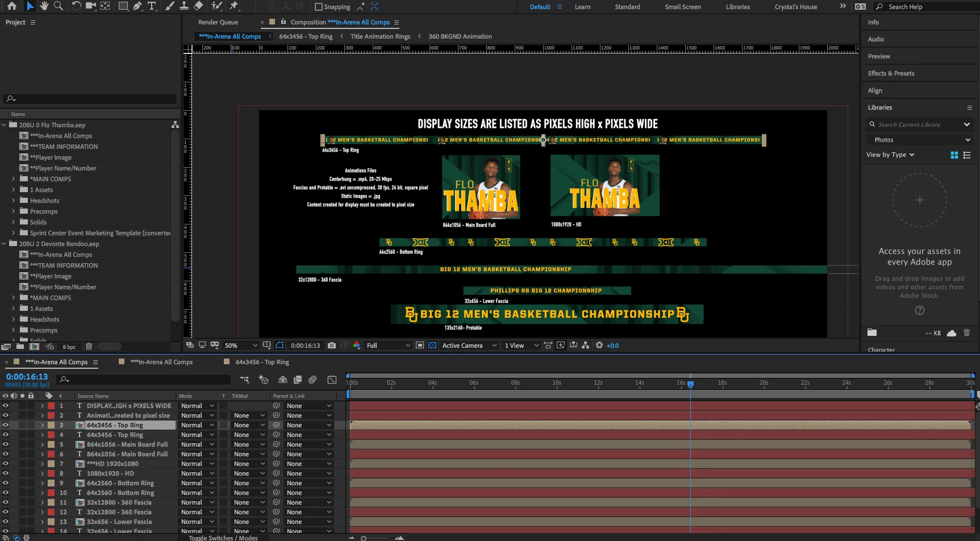Open the Render Queue tab
Viewport: 980px width, 541px height.
(218, 22)
